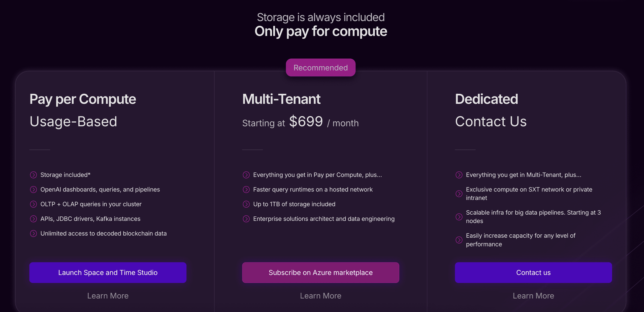
Task: Click the icon beside Enterprise solutions architect
Action: pyautogui.click(x=246, y=219)
